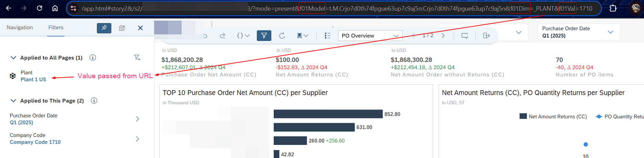644x158 pixels.
Task: Click the redo arrow in the story toolbar
Action: (x=222, y=35)
